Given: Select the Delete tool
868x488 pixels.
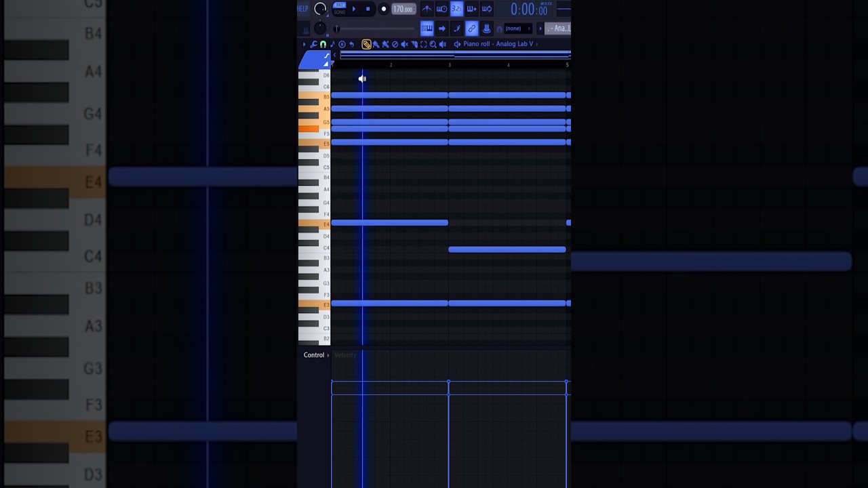Looking at the screenshot, I should 395,44.
